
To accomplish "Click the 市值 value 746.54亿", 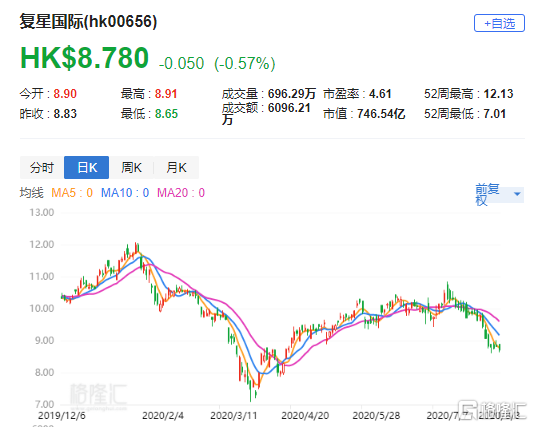I will [x=381, y=114].
